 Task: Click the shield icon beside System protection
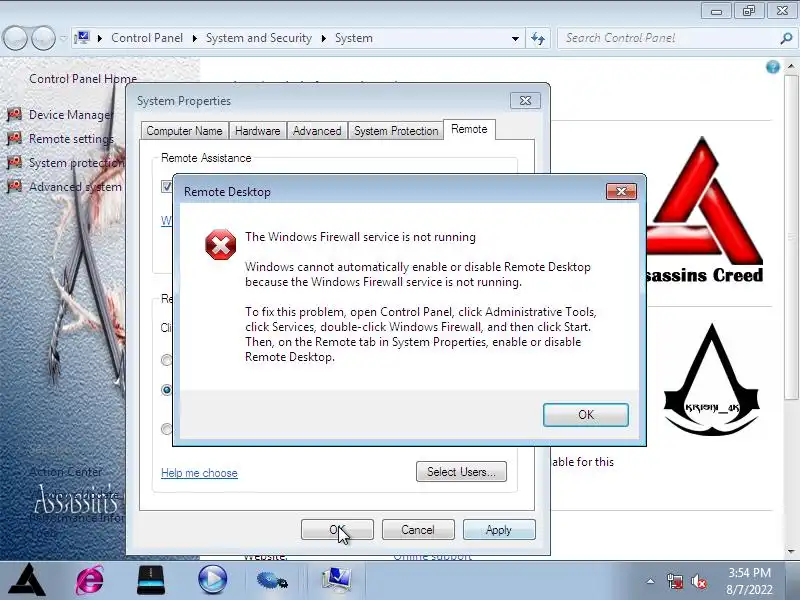coord(14,162)
